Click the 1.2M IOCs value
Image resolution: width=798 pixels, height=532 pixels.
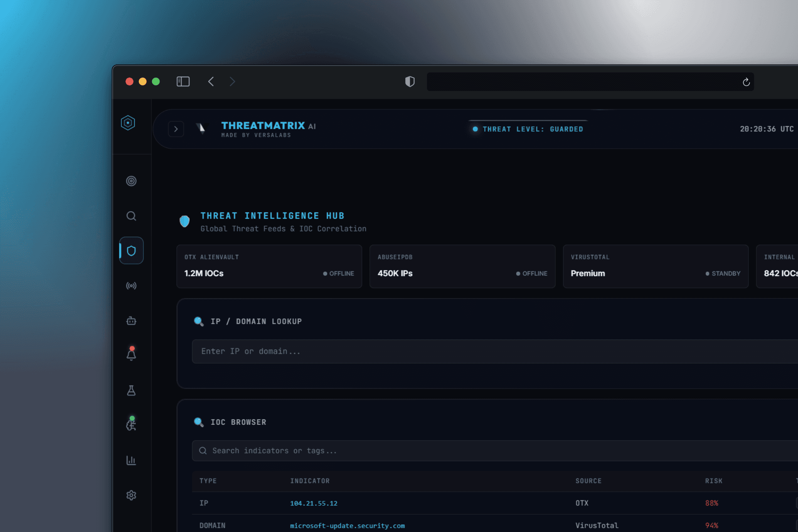pyautogui.click(x=204, y=273)
